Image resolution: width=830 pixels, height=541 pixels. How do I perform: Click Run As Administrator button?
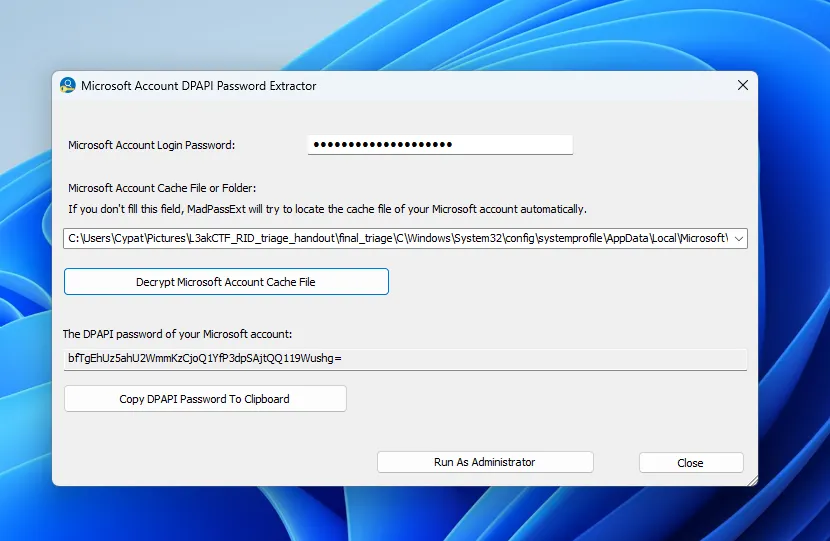pos(485,462)
